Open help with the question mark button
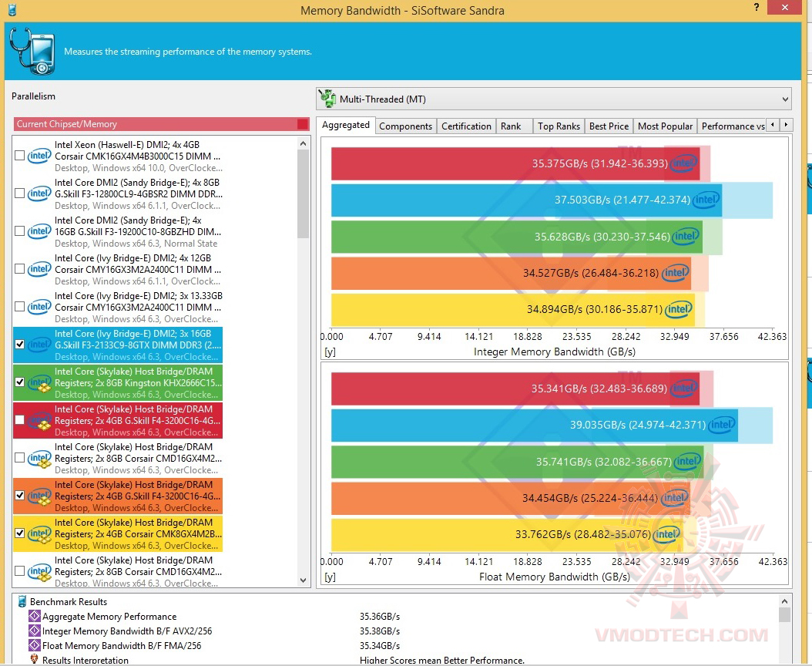This screenshot has height=666, width=812. (757, 7)
